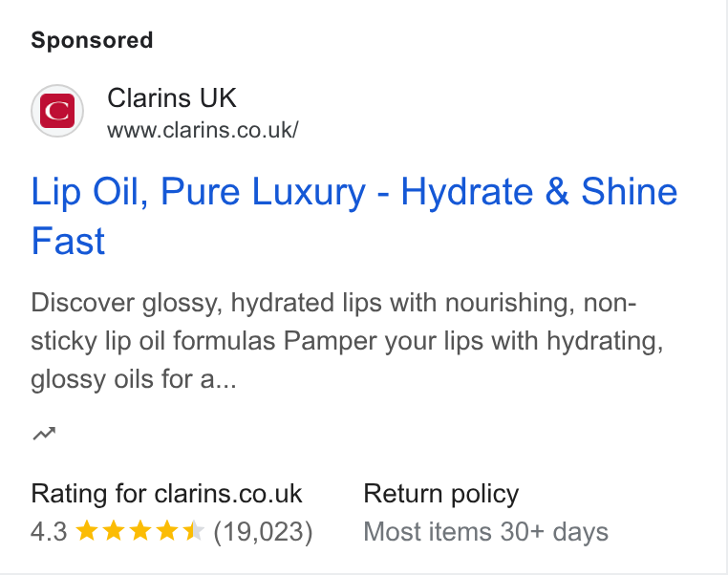Click the first gold rating star
This screenshot has width=728, height=575.
(x=86, y=531)
